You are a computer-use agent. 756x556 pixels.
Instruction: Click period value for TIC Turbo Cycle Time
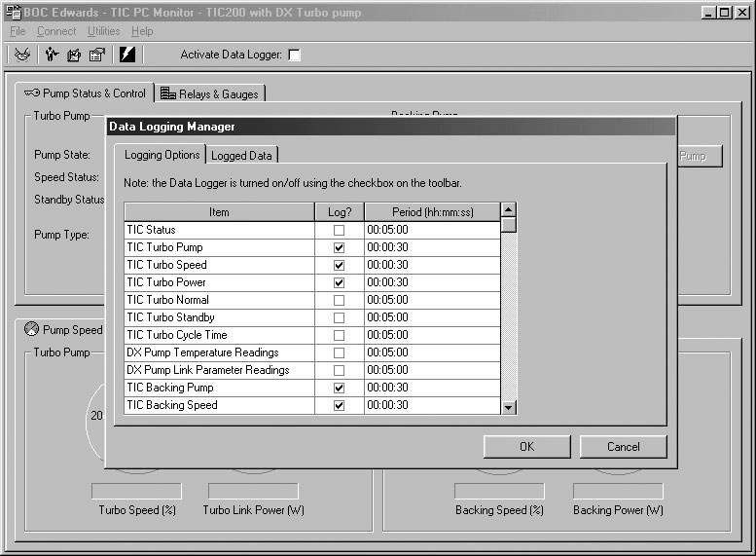[432, 335]
